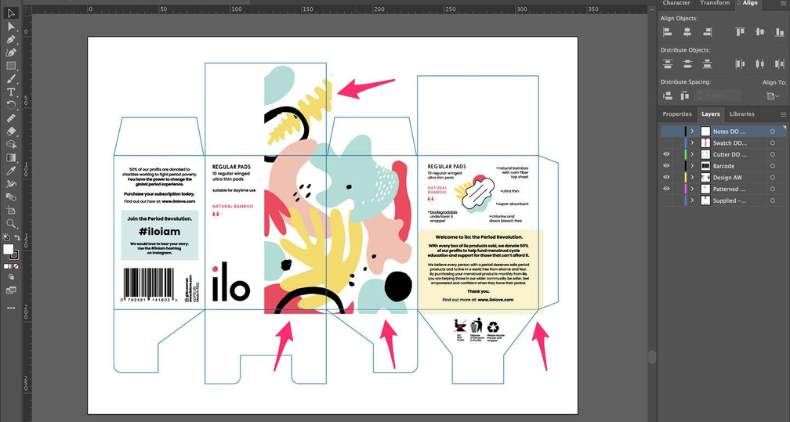The width and height of the screenshot is (790, 422).
Task: Click Horizontal Align Left icon
Action: click(x=668, y=32)
